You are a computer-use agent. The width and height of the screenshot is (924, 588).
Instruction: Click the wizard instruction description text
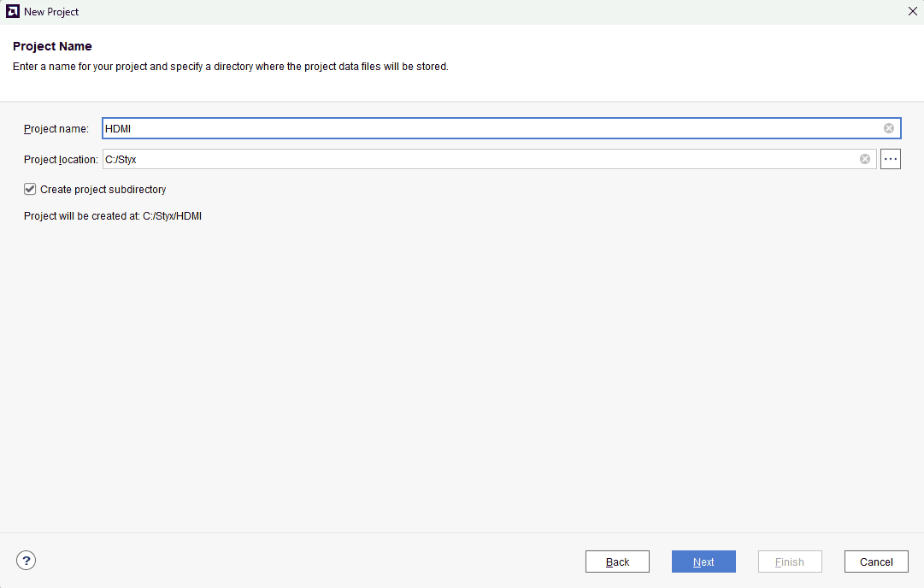click(x=231, y=66)
